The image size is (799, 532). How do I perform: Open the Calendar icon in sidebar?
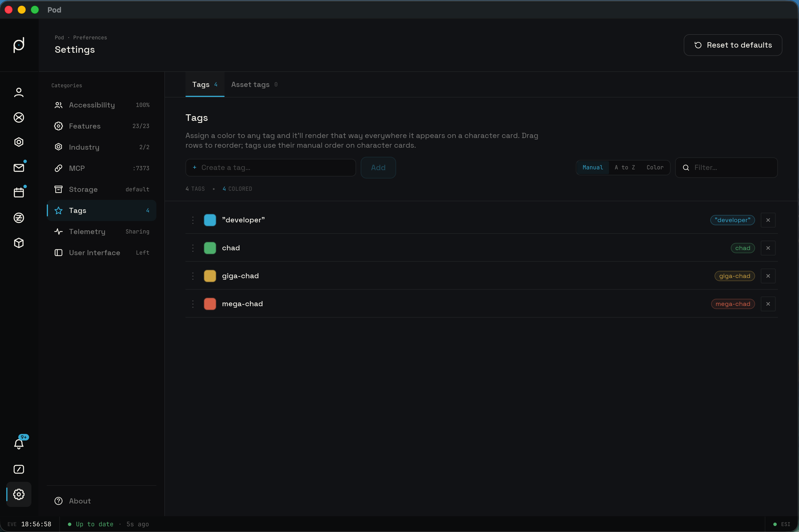(19, 192)
